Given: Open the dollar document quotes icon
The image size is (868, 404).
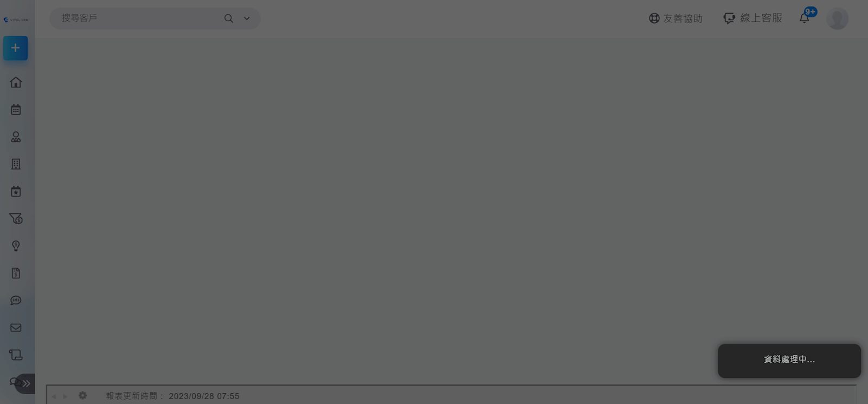Looking at the screenshot, I should point(16,273).
